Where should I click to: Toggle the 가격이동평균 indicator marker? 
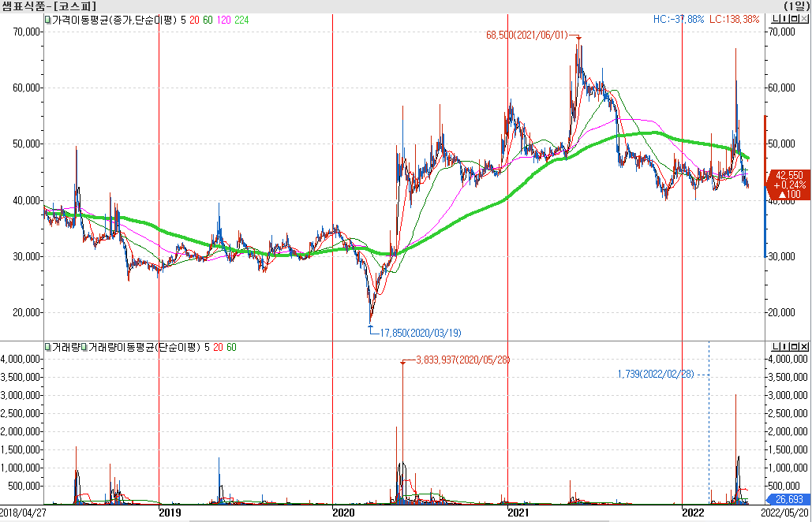(47, 21)
